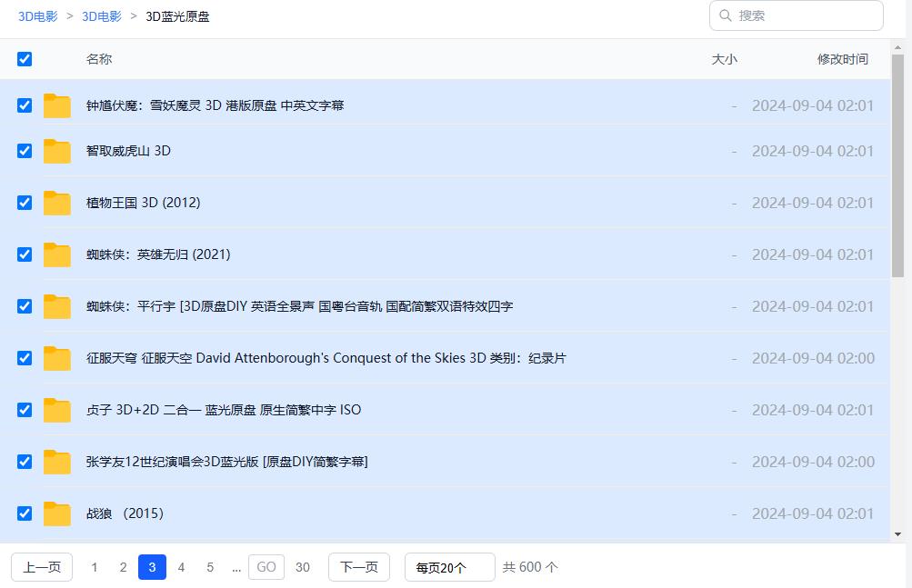Uncheck the select-all checkbox in header
Image resolution: width=912 pixels, height=588 pixels.
(25, 59)
